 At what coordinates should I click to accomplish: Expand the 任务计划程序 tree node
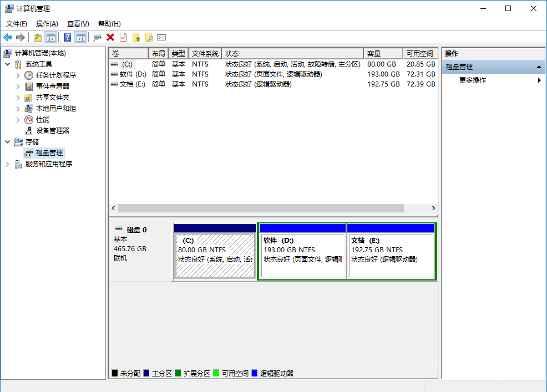[18, 75]
